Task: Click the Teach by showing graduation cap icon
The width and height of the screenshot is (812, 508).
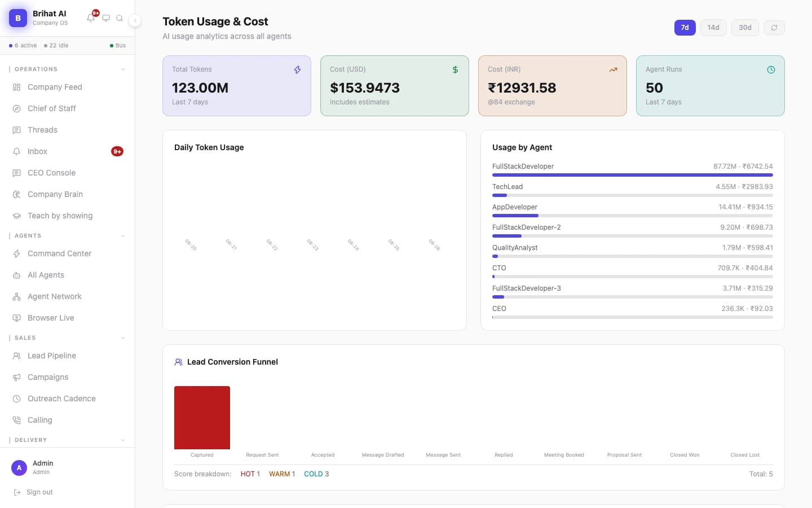Action: [x=17, y=216]
